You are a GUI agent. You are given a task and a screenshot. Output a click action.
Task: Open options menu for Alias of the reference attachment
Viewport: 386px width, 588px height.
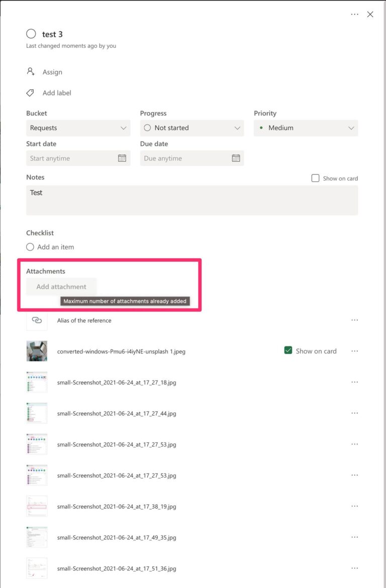point(355,320)
